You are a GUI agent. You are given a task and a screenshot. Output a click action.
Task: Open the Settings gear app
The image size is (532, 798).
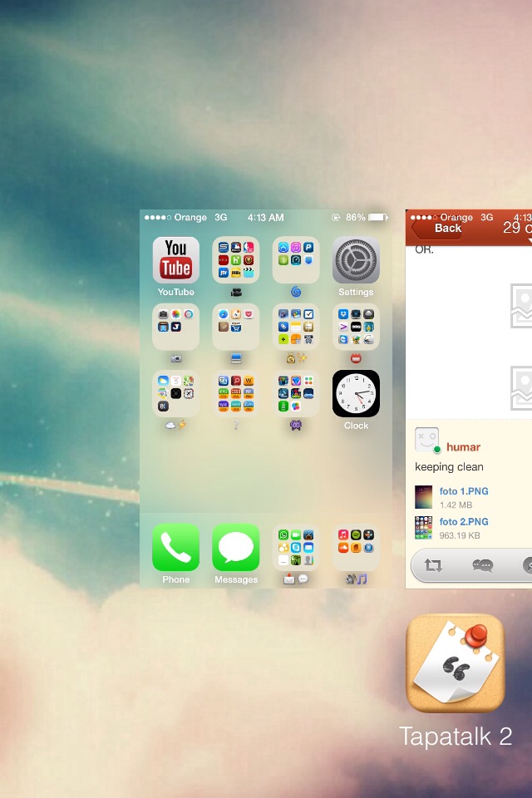[356, 259]
